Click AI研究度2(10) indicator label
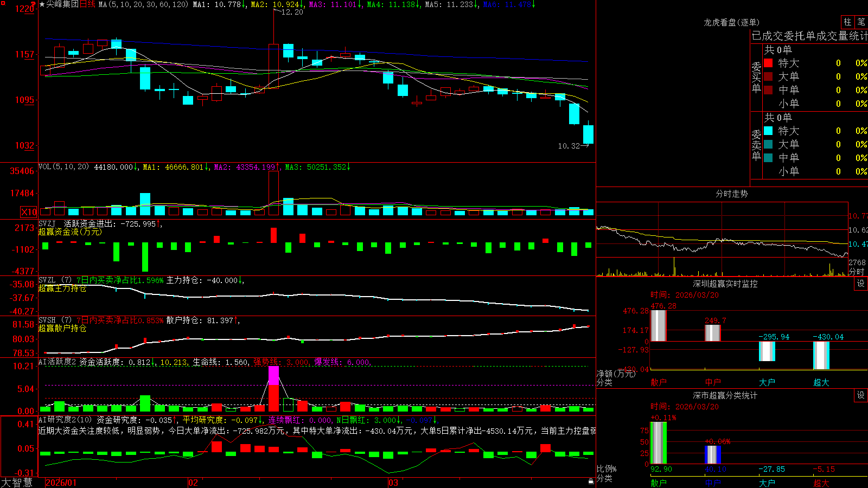868x488 pixels. [65, 420]
